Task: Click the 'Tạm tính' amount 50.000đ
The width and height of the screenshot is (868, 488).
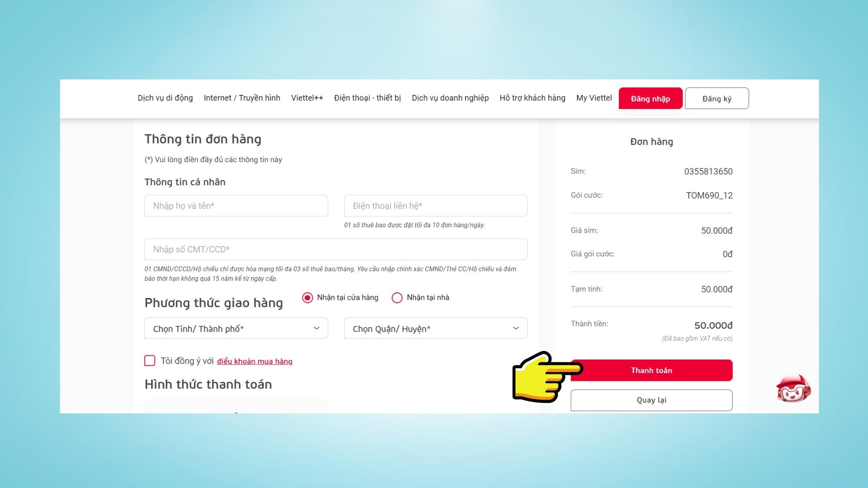Action: coord(717,289)
